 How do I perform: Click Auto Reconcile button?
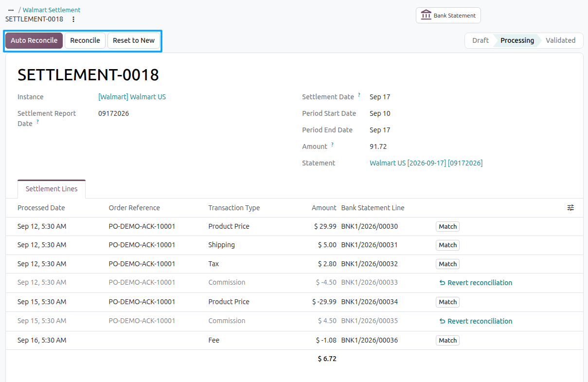pyautogui.click(x=34, y=40)
